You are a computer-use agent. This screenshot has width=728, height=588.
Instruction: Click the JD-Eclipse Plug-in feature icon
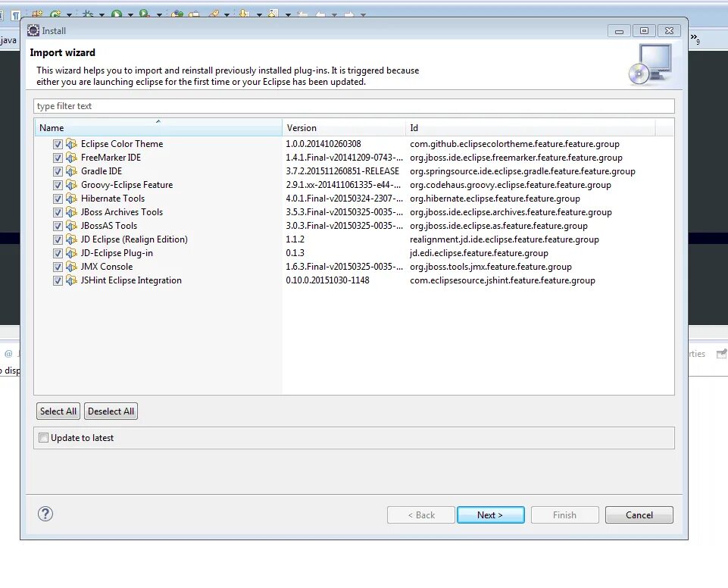click(x=71, y=253)
